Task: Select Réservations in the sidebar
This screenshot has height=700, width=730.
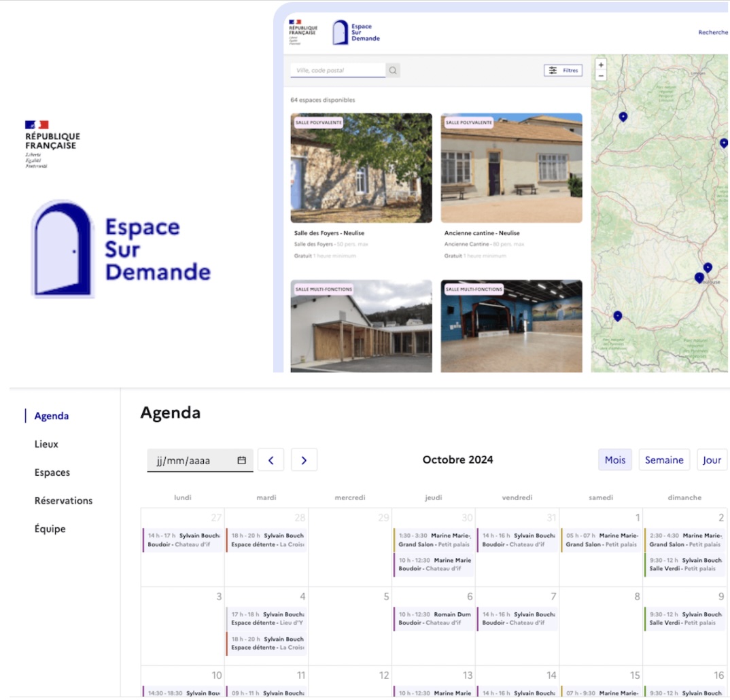Action: (63, 501)
